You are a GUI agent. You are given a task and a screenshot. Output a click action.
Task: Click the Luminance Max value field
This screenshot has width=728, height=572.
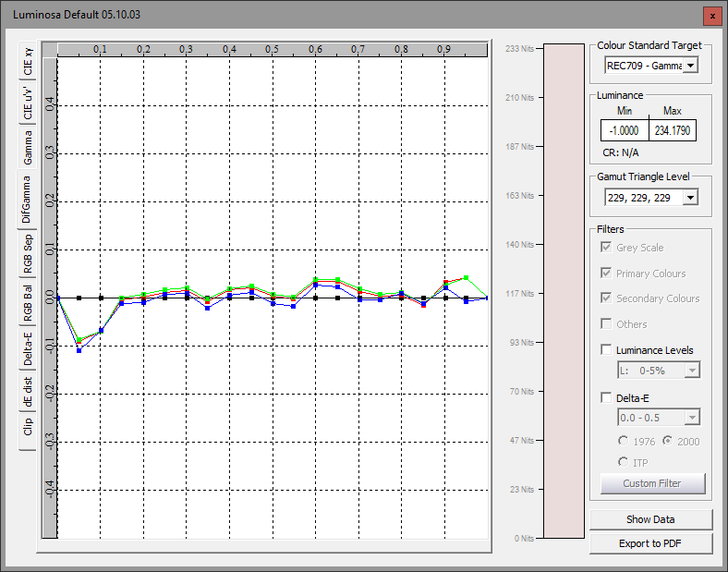point(673,130)
